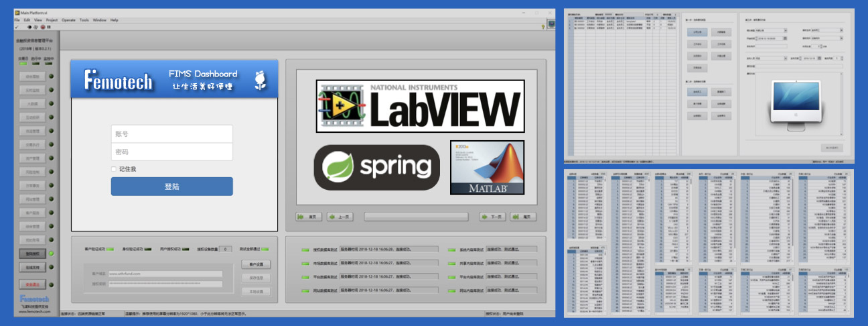Click the 密码 password input field

(172, 152)
